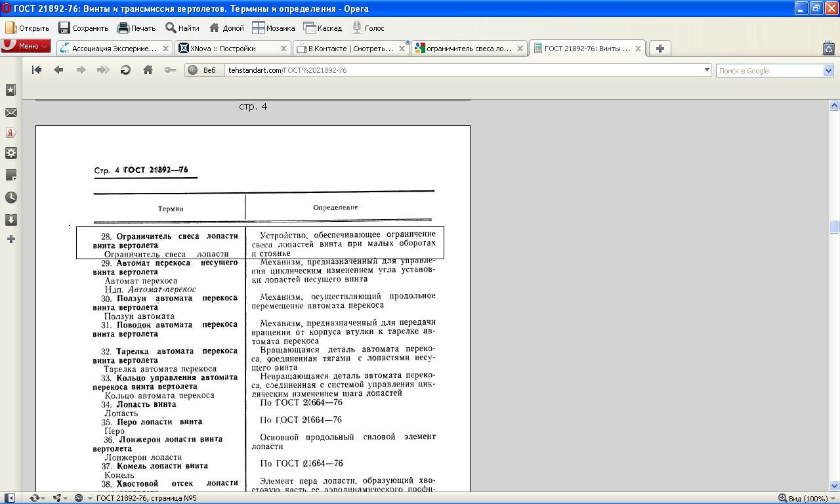
Task: Expand the Google search engine dropdown
Action: 828,71
